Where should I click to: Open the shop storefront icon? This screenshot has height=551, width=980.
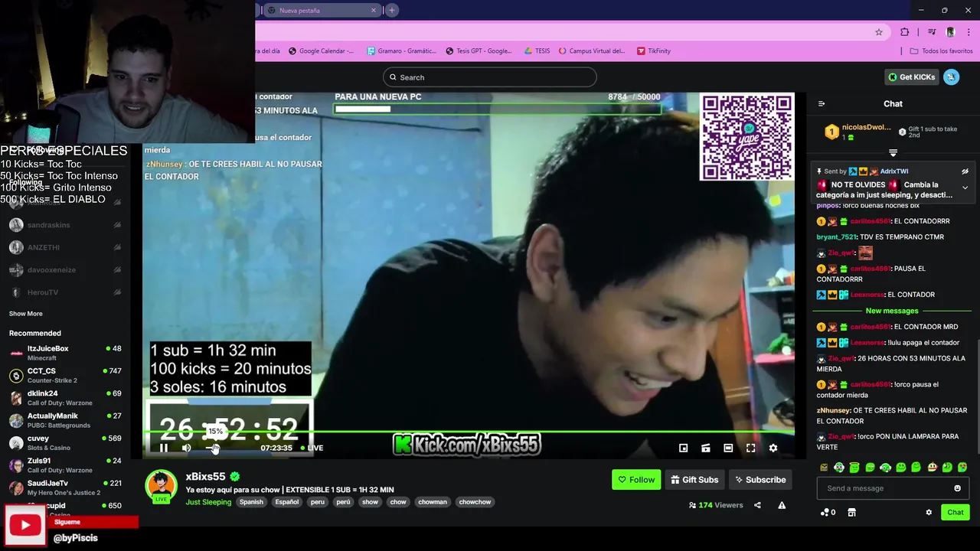coord(851,513)
